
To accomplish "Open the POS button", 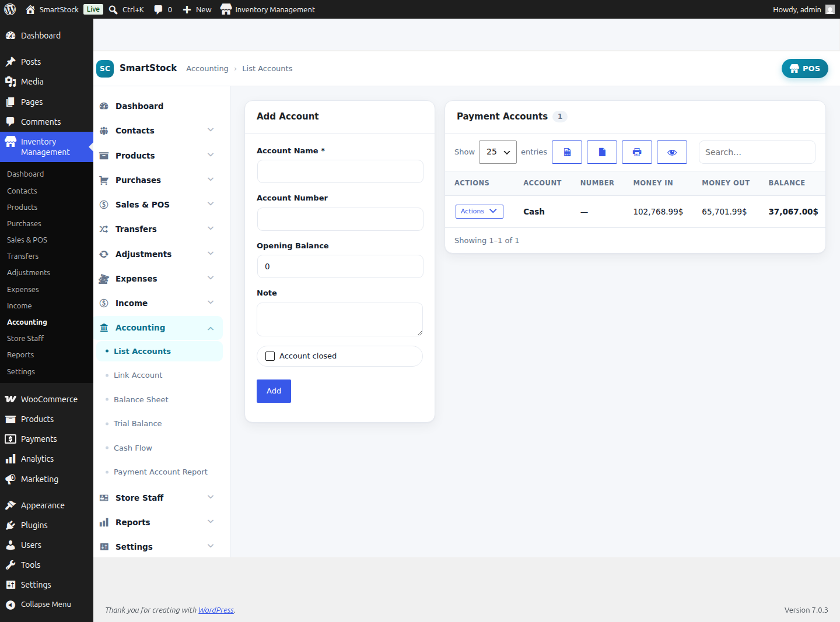I will click(805, 68).
